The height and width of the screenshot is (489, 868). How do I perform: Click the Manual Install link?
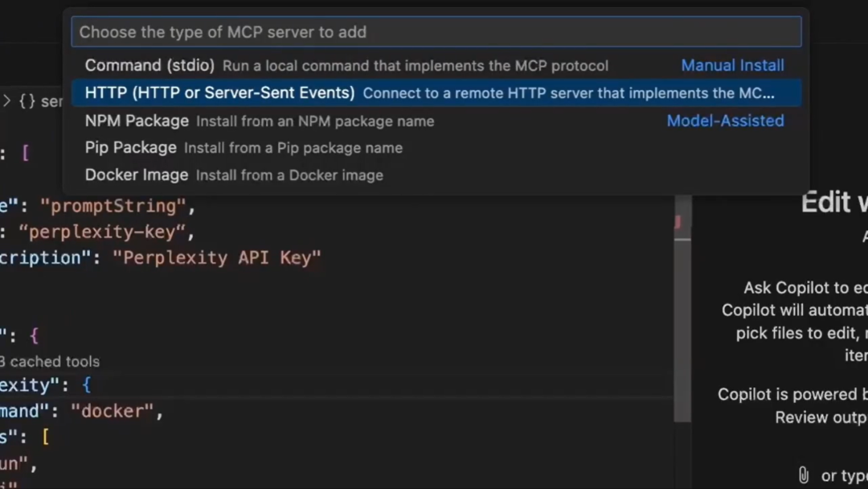click(731, 65)
